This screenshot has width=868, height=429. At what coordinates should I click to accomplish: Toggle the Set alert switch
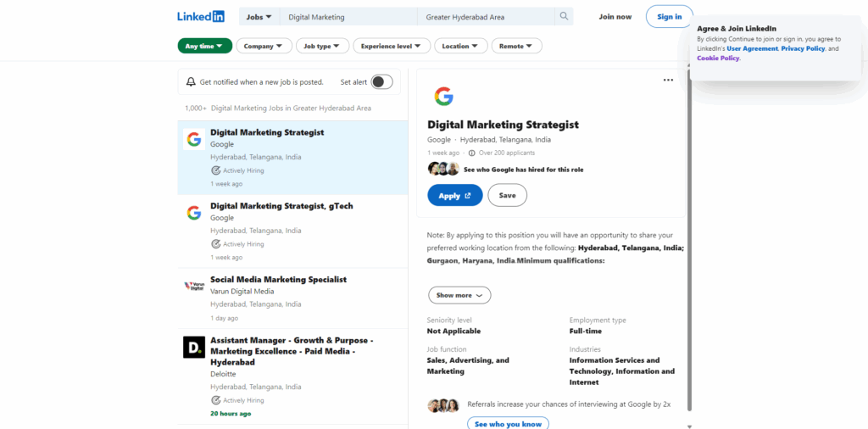pos(382,82)
